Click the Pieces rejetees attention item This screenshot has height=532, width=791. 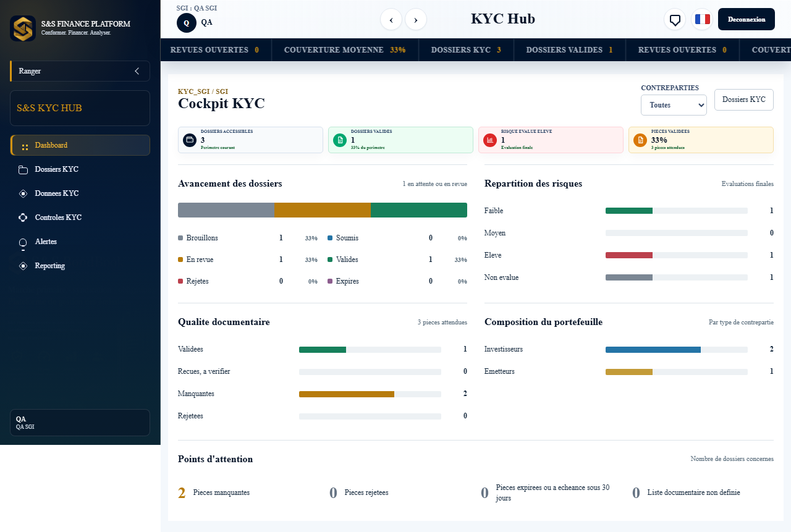pos(359,493)
